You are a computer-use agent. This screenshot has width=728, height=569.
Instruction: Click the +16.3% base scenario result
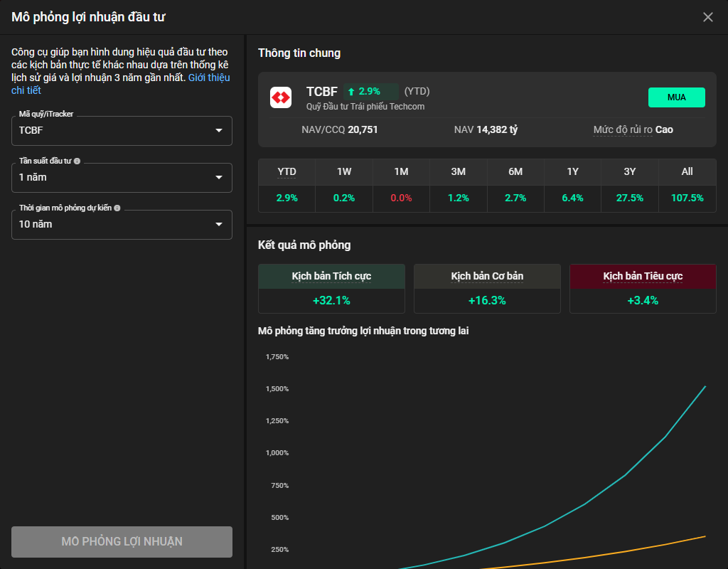pyautogui.click(x=487, y=301)
